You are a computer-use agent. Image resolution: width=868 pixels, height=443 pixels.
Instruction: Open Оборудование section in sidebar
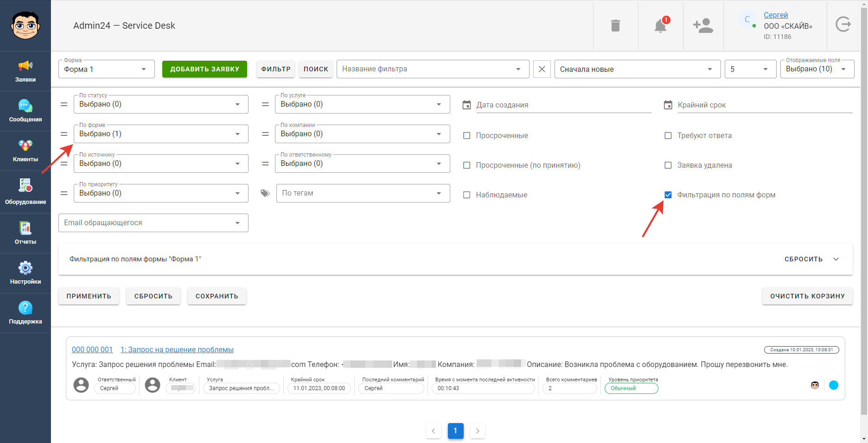click(26, 192)
